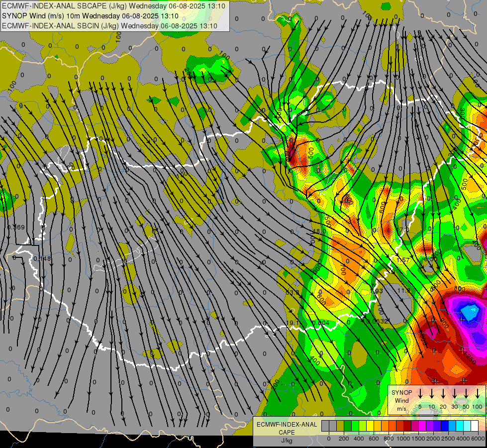Screen dimensions: 487x448
Task: Click the ECMWF-INDEX-ANAL CAPE legend title
Action: coord(287,429)
